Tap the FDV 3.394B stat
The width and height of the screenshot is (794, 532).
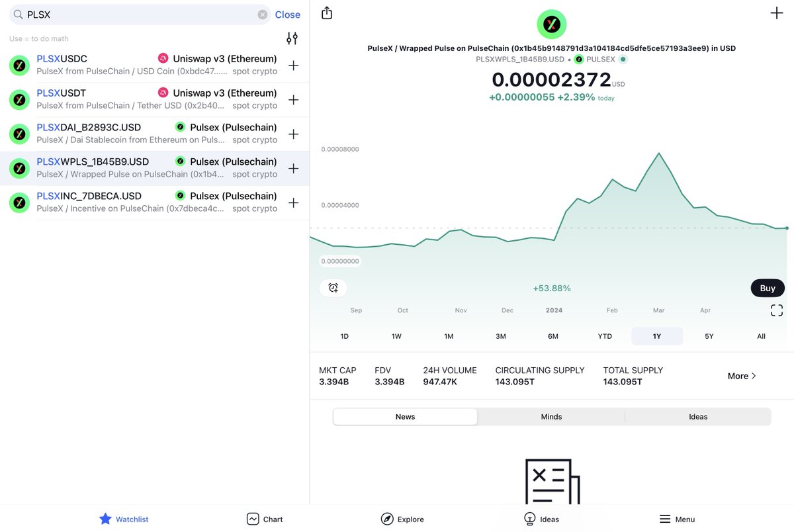(389, 376)
